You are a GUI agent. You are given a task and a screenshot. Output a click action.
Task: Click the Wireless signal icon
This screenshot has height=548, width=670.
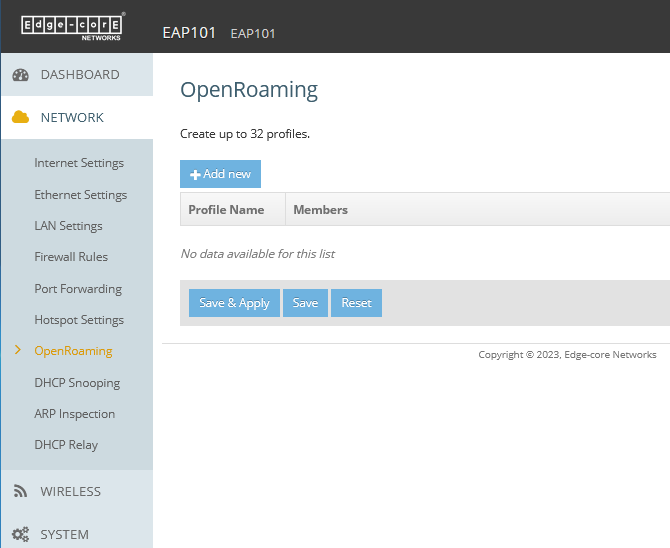click(20, 491)
